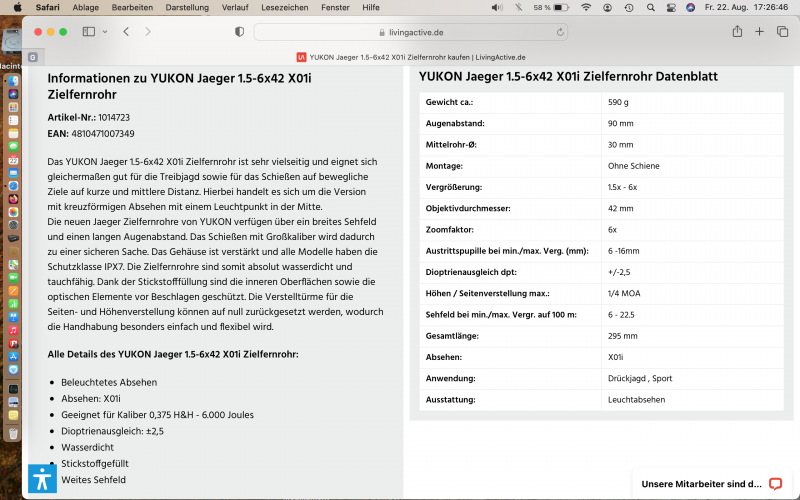Open the Apple menu
This screenshot has height=500, width=800.
pos(17,7)
